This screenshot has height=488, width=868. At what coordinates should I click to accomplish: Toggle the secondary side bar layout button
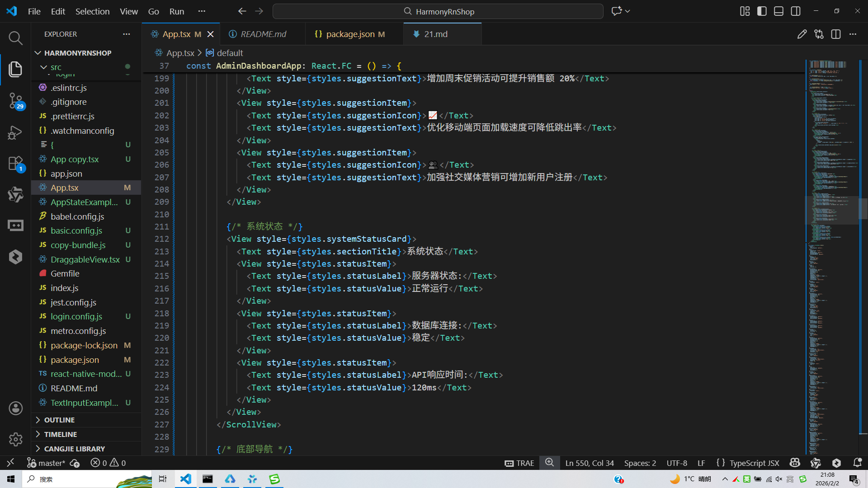[x=796, y=11]
